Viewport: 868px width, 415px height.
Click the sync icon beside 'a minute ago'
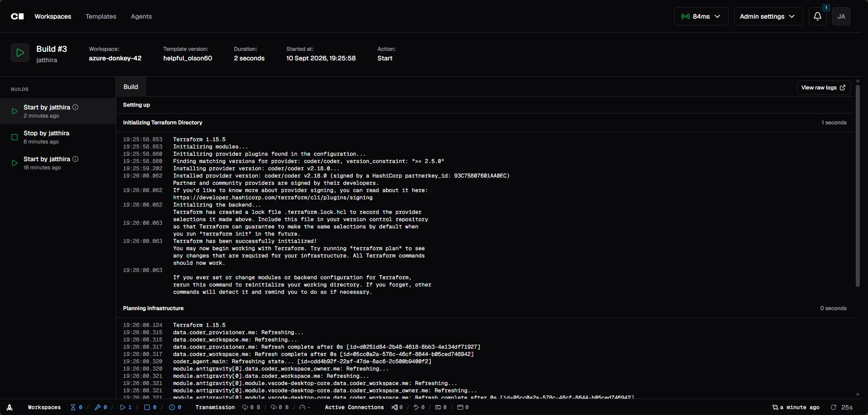[x=775, y=407]
